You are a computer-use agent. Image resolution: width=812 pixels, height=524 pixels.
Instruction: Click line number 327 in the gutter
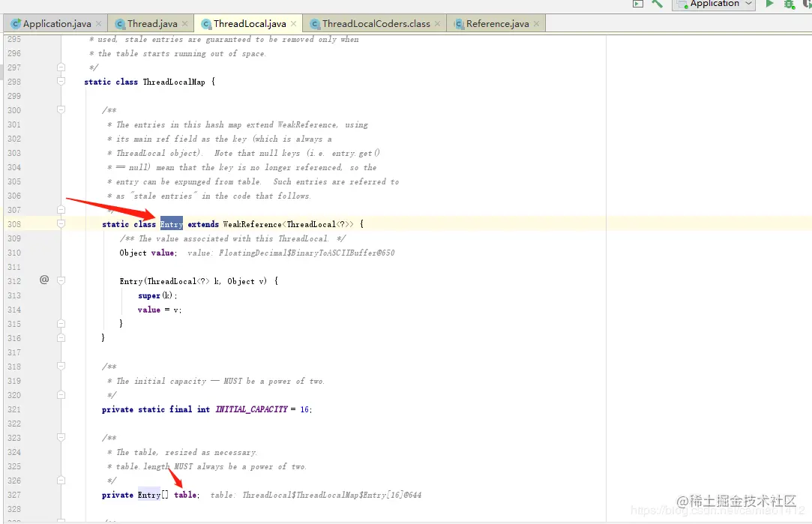14,495
